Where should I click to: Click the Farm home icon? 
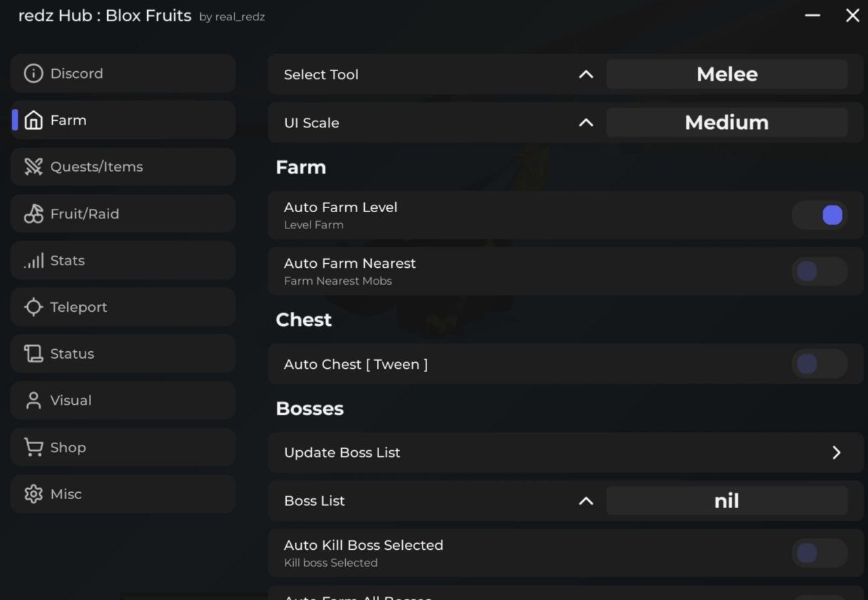click(33, 120)
